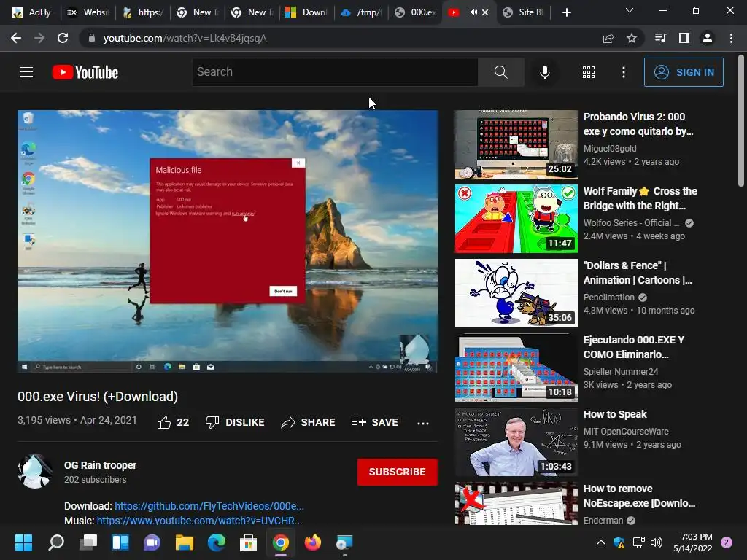747x560 pixels.
Task: Open Microsoft Store from taskbar
Action: pos(248,542)
